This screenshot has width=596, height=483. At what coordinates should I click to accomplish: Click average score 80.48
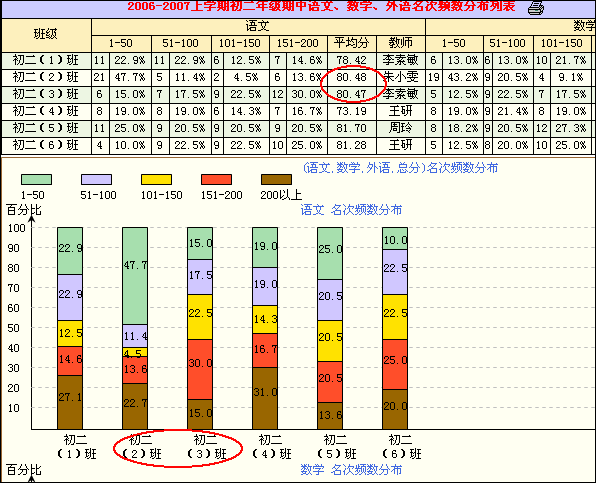[x=352, y=77]
